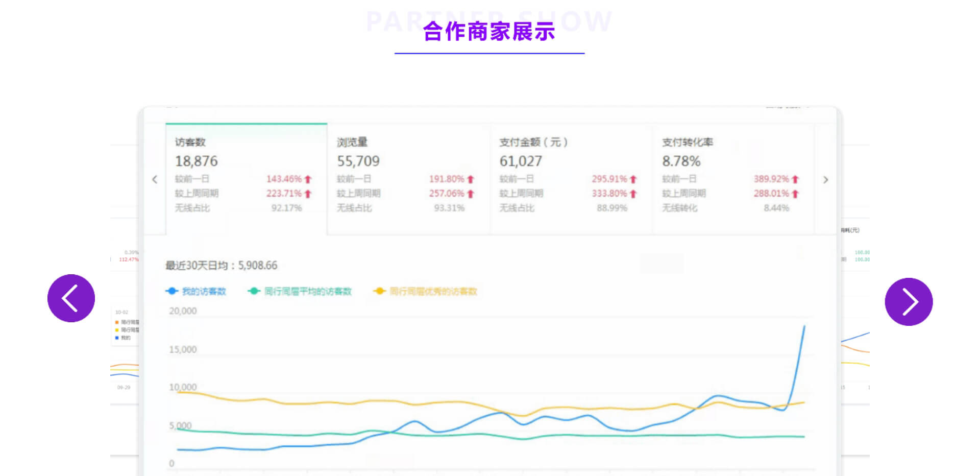The image size is (980, 476).
Task: Click the 最近30天日均 average label
Action: pyautogui.click(x=221, y=266)
